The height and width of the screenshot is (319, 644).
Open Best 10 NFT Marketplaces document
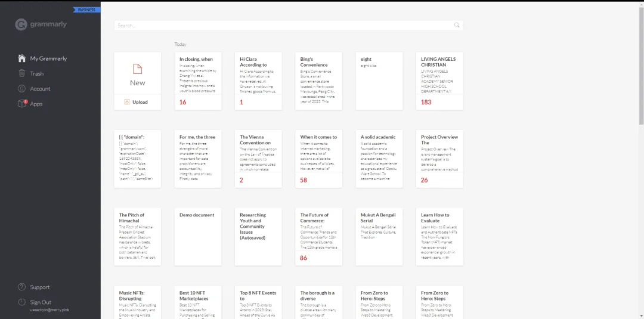point(198,302)
